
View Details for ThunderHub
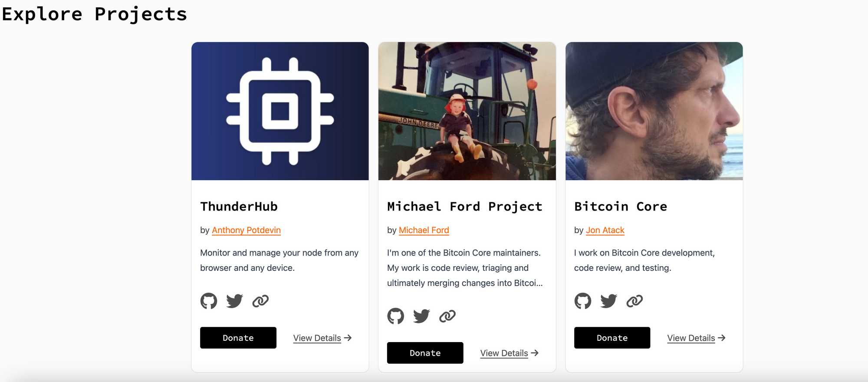[322, 338]
